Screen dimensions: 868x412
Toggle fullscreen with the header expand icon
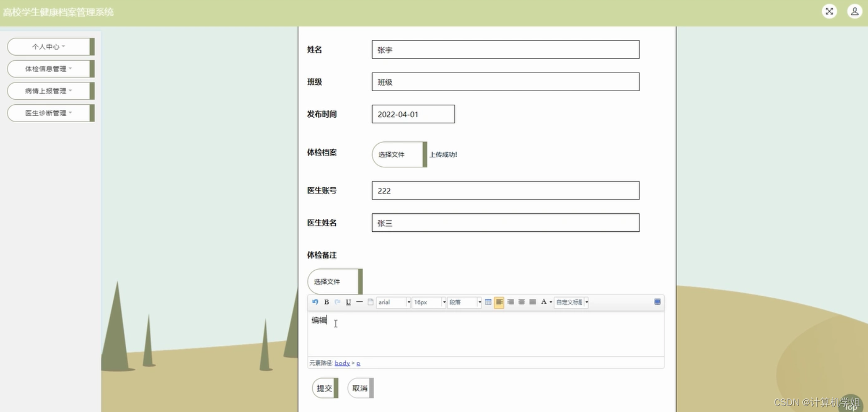tap(829, 11)
